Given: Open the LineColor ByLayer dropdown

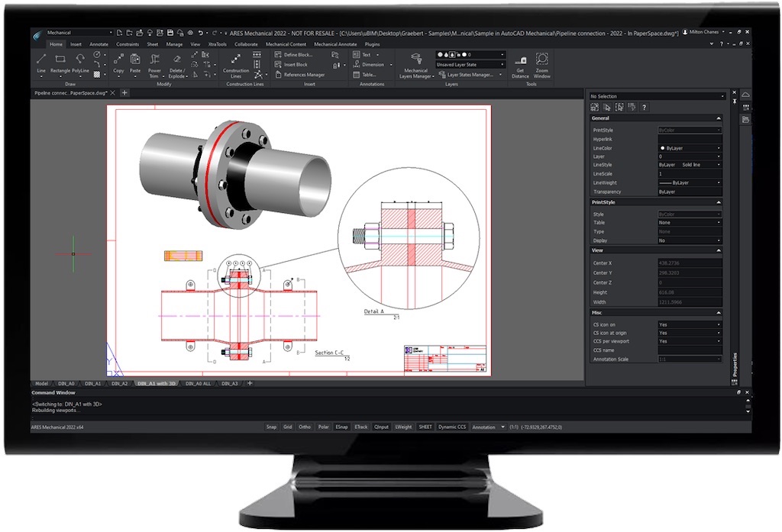Looking at the screenshot, I should point(690,148).
